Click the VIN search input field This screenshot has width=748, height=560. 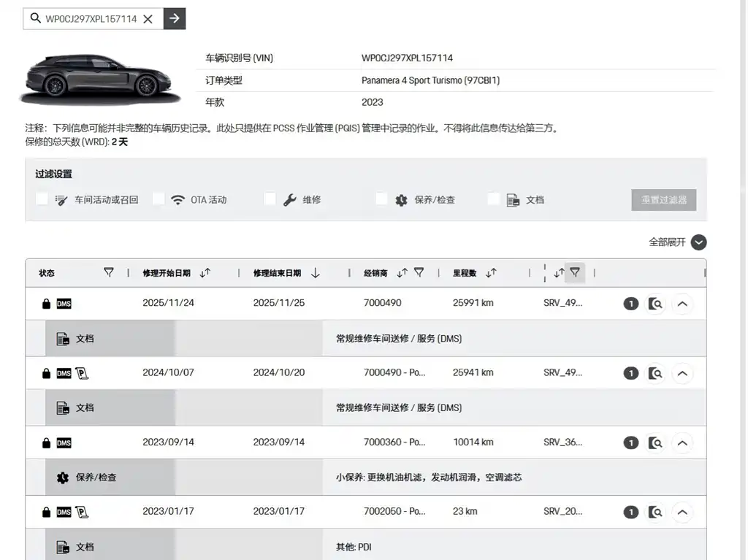click(91, 19)
